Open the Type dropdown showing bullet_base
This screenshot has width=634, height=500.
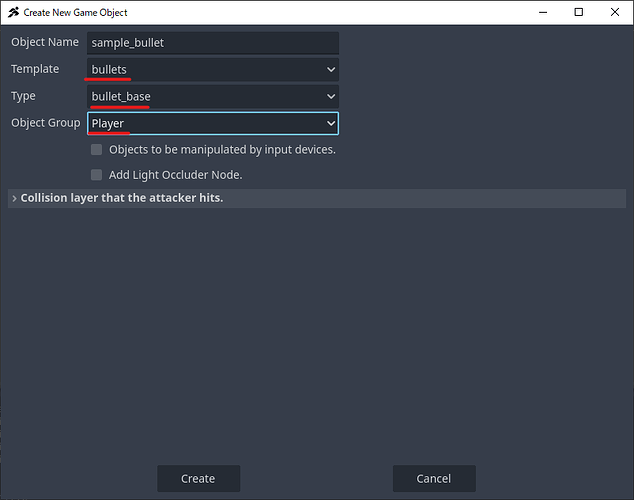click(212, 97)
